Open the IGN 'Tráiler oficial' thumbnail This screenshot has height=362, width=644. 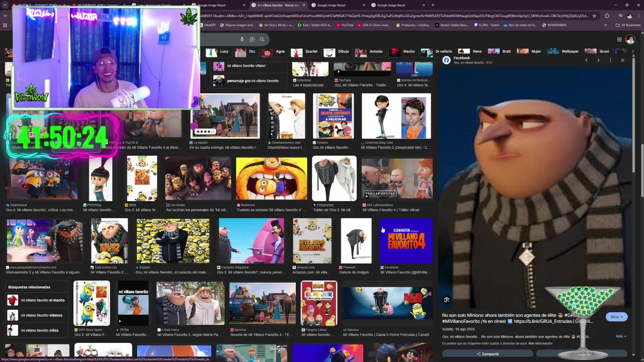point(397,178)
